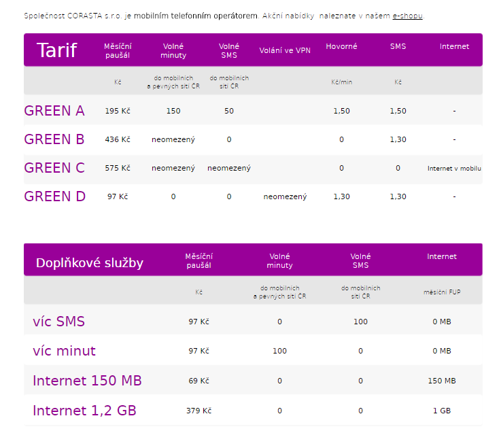Click Internet v mobilu in GREEN C row
The image size is (501, 448).
pyautogui.click(x=454, y=168)
